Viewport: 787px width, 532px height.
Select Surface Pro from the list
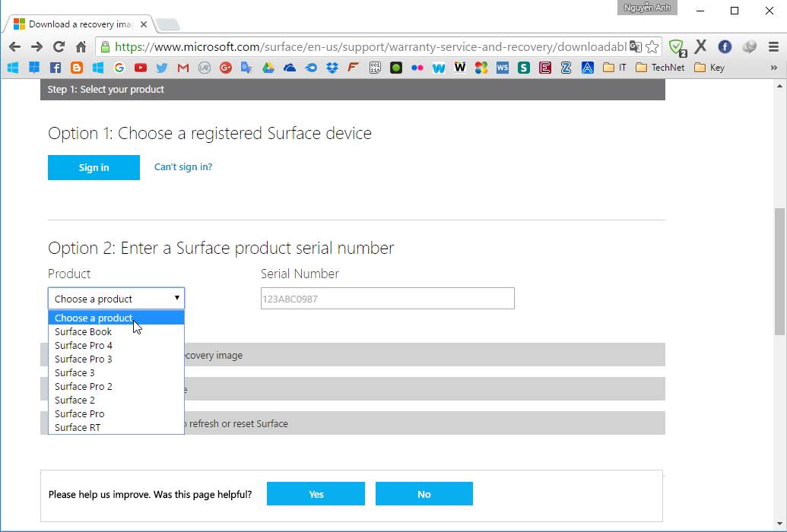click(x=116, y=413)
